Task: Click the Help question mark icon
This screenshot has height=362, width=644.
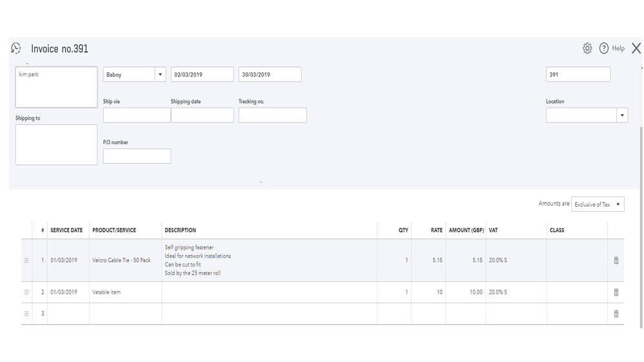Action: [604, 48]
